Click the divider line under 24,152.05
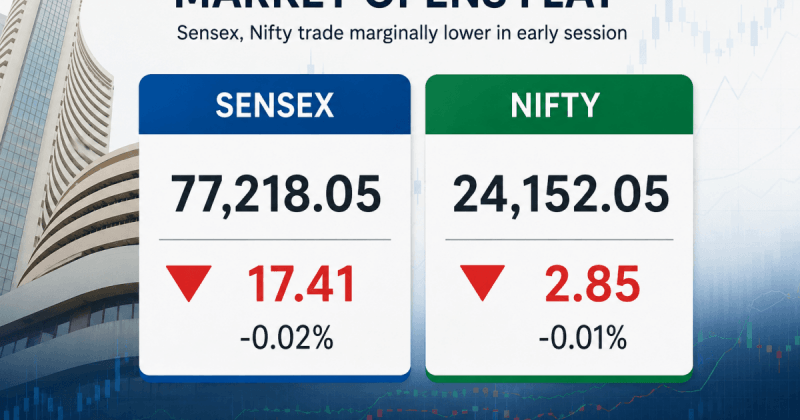 pos(559,239)
